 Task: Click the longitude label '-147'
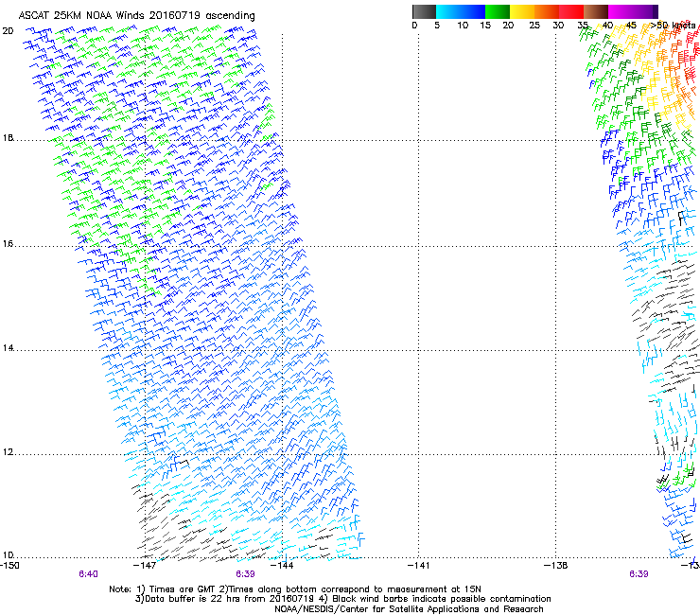coord(145,566)
